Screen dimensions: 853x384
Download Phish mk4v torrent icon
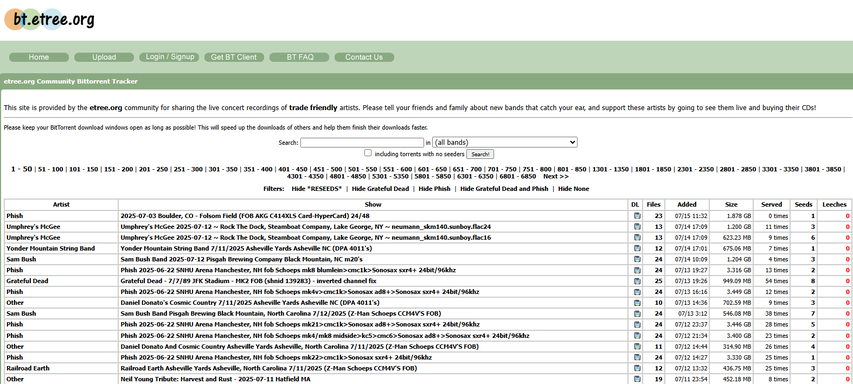click(x=637, y=292)
